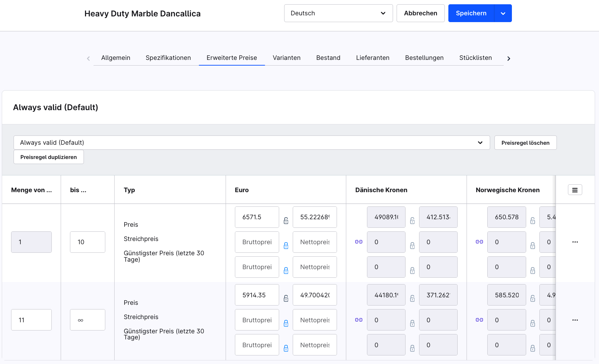Screen dimensions: 599x364
Task: Click link icon for Dänische Kronen second row
Action: (359, 320)
